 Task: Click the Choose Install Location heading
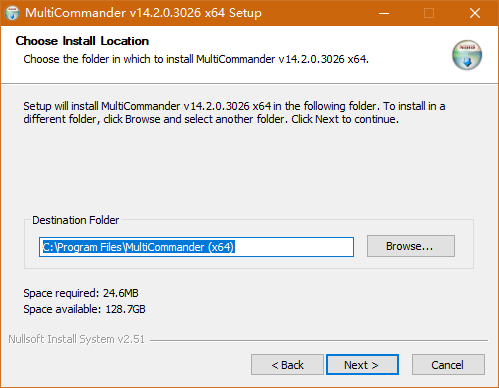point(82,41)
